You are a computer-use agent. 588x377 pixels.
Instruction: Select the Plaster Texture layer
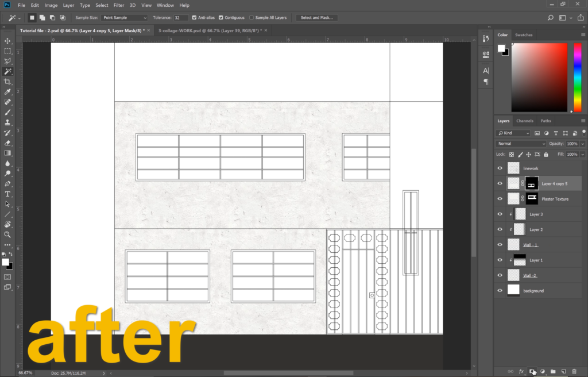click(x=554, y=199)
